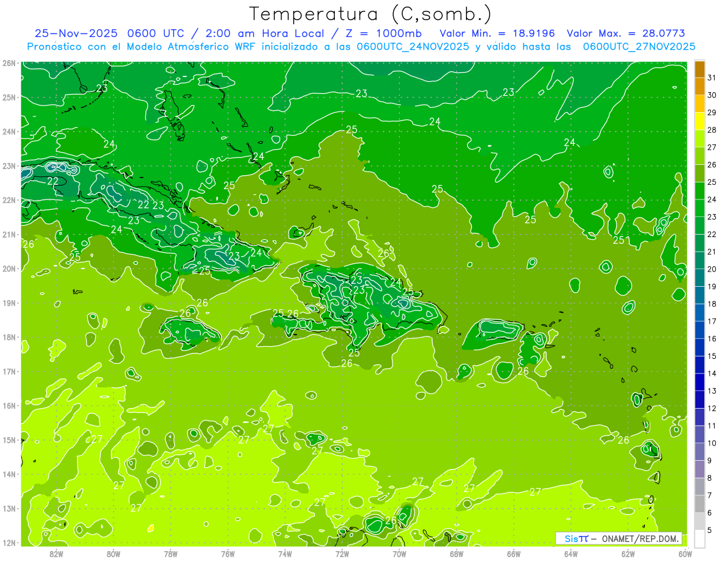Click the latitude label 13N
The height and width of the screenshot is (562, 728).
[9, 509]
